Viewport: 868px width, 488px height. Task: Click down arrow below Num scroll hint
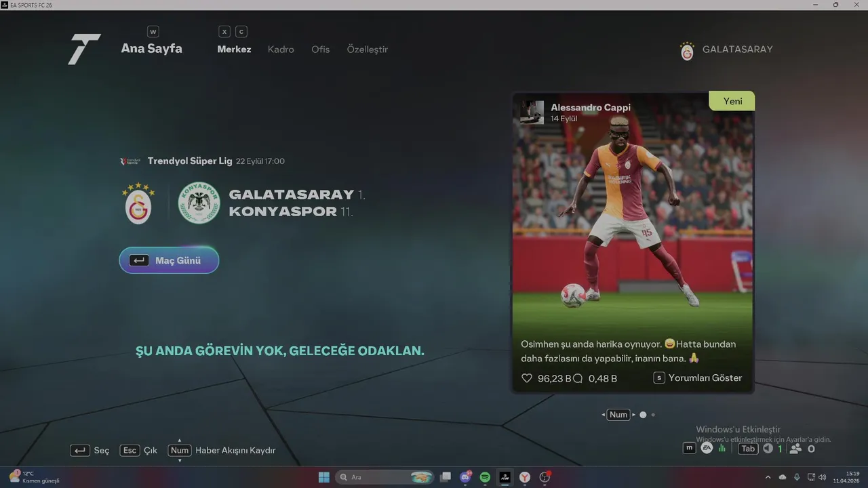(179, 460)
